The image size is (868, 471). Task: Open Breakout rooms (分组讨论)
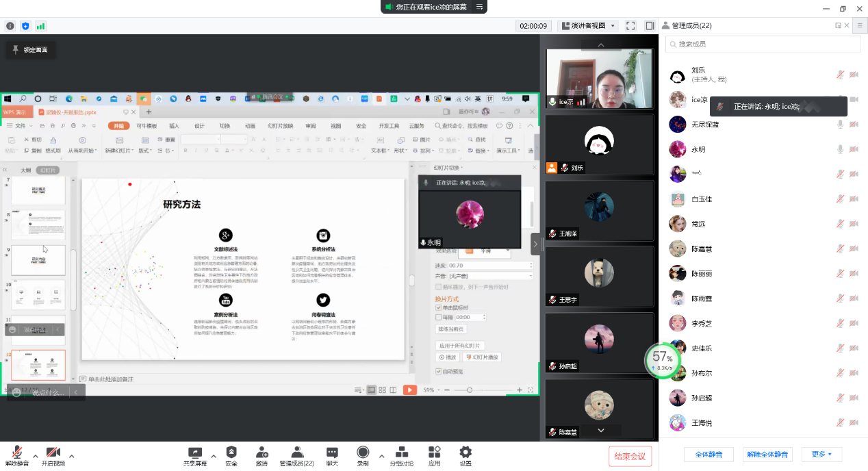pyautogui.click(x=402, y=456)
